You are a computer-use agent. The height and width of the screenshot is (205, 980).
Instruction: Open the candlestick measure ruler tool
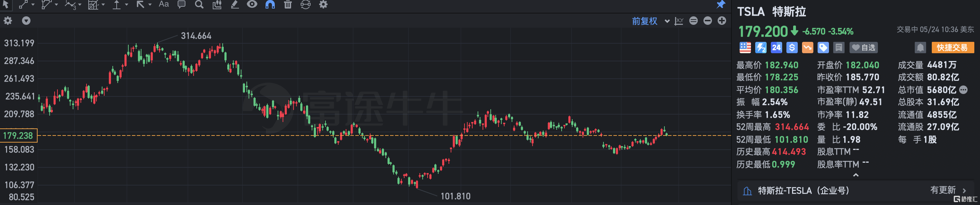pos(217,5)
